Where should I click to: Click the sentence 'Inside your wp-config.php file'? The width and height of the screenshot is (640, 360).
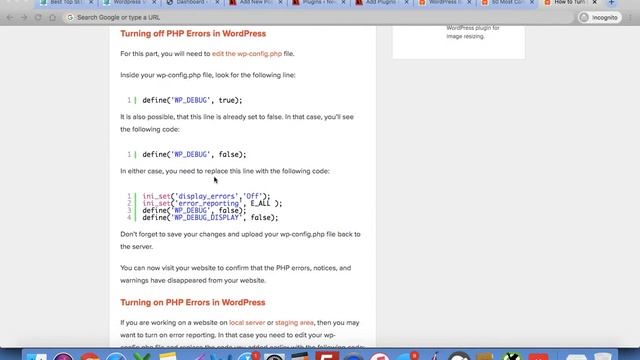click(208, 75)
